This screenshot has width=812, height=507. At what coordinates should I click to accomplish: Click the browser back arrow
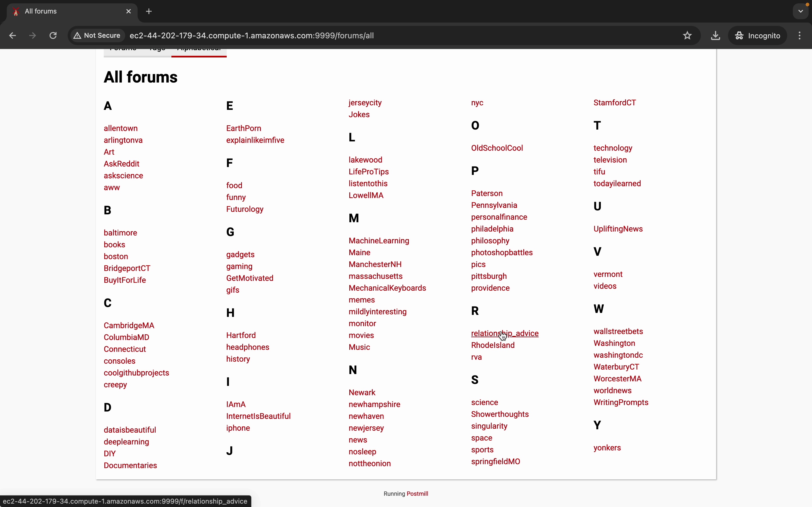pyautogui.click(x=13, y=35)
